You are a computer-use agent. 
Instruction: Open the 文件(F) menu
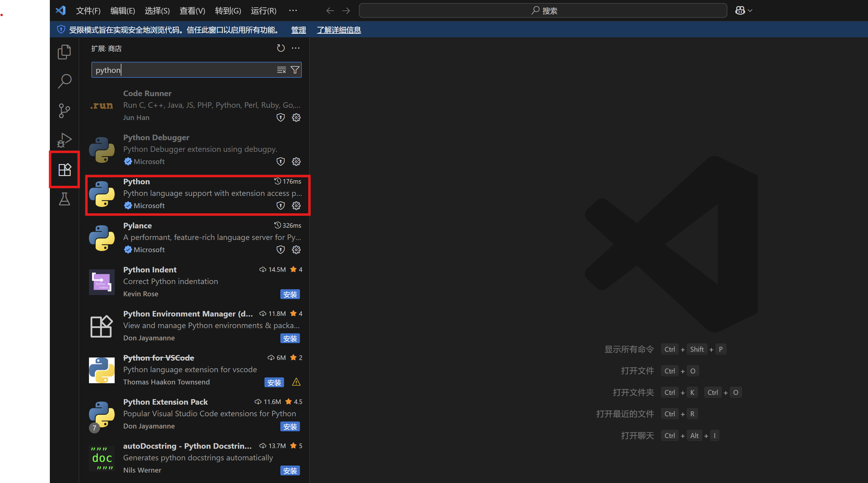88,10
